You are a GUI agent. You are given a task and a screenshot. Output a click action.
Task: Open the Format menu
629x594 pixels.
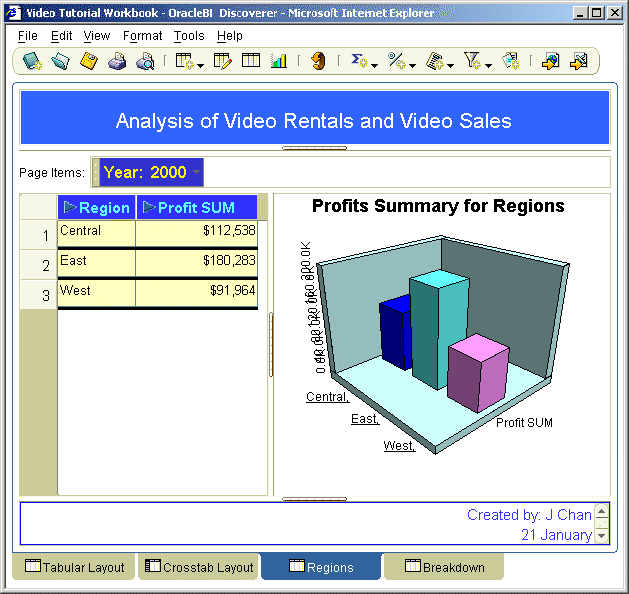pos(142,36)
